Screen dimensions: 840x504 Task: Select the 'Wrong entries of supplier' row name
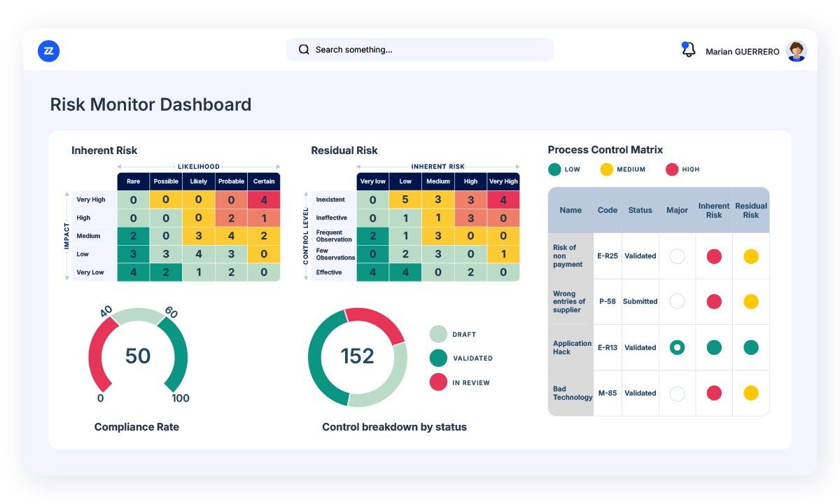(x=569, y=302)
